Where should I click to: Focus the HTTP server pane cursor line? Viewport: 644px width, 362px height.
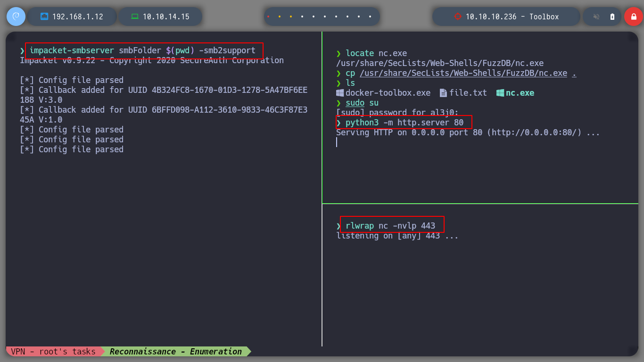tap(337, 142)
